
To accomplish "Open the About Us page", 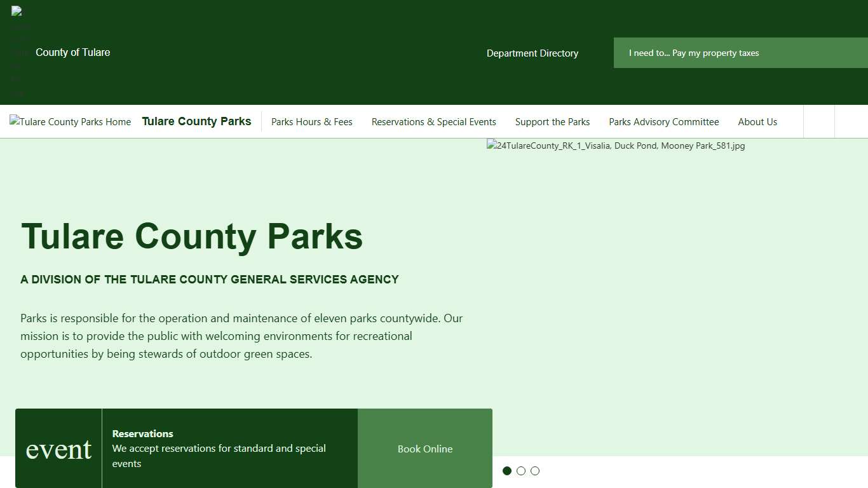I will (757, 121).
